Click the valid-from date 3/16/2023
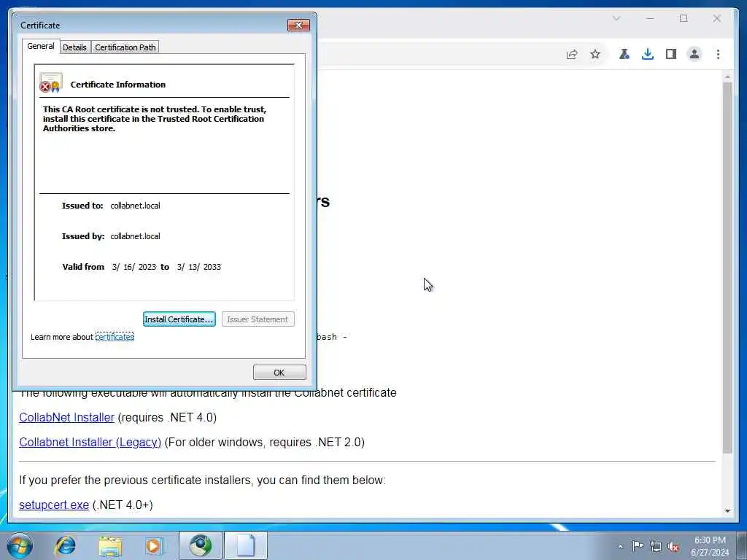The width and height of the screenshot is (747, 560). [x=134, y=267]
